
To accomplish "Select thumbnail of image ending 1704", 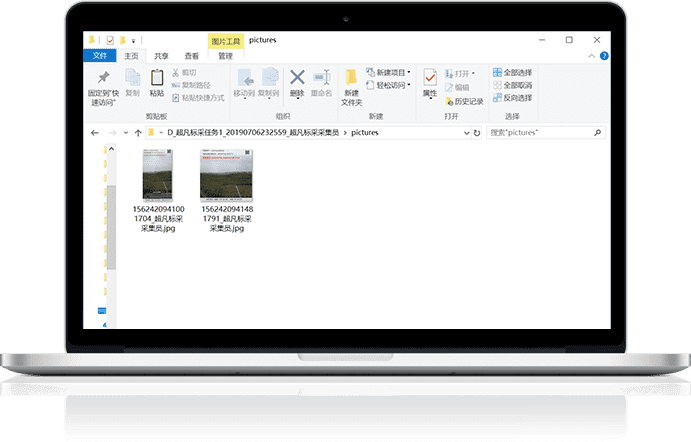I will [x=157, y=175].
